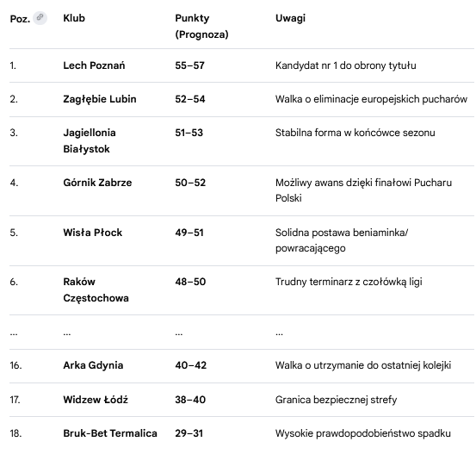This screenshot has width=476, height=454.
Task: Select the note about Pucharu Polski final
Action: (364, 190)
